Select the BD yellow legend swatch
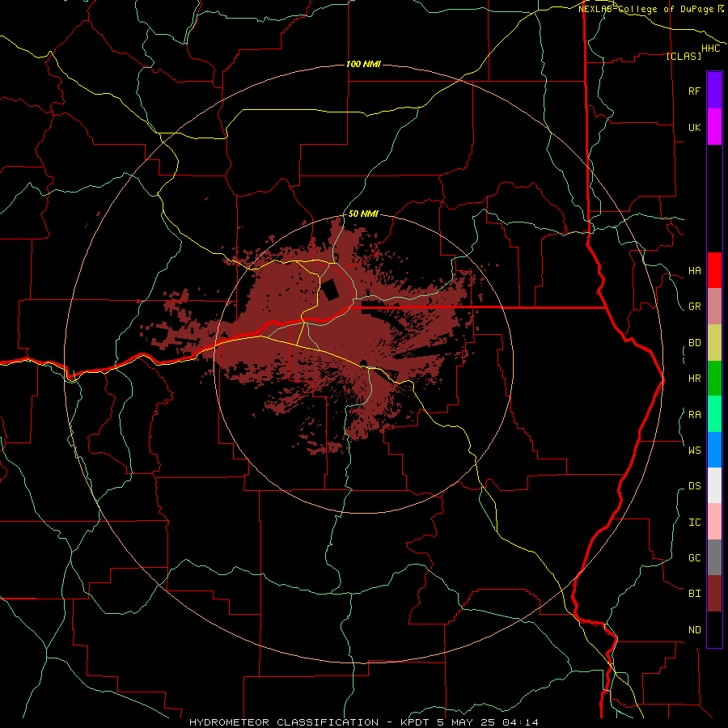 (x=714, y=343)
